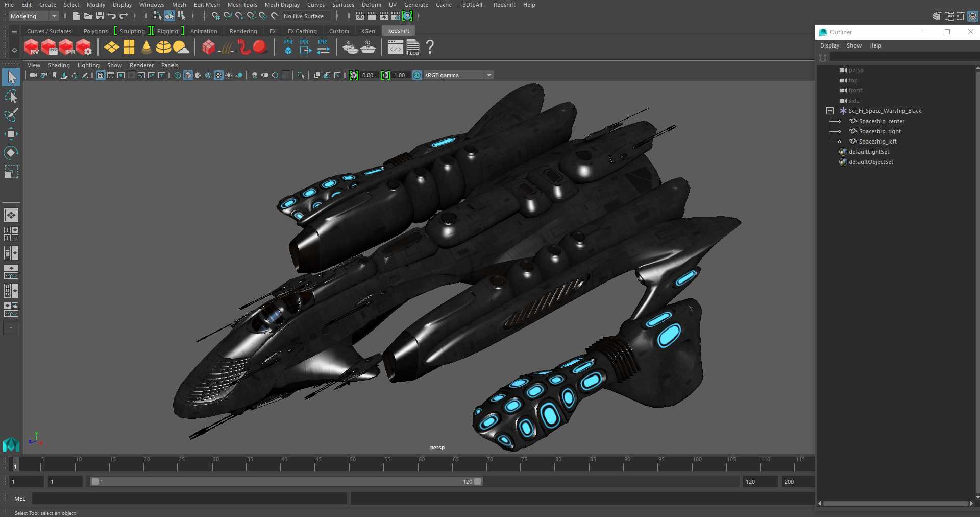Open Redshift RenderView (RV) shelf icon
This screenshot has height=517, width=980.
coord(32,48)
